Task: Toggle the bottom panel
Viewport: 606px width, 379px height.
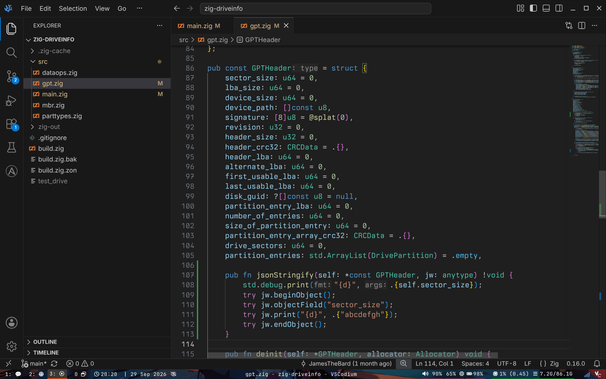Action: point(546,8)
